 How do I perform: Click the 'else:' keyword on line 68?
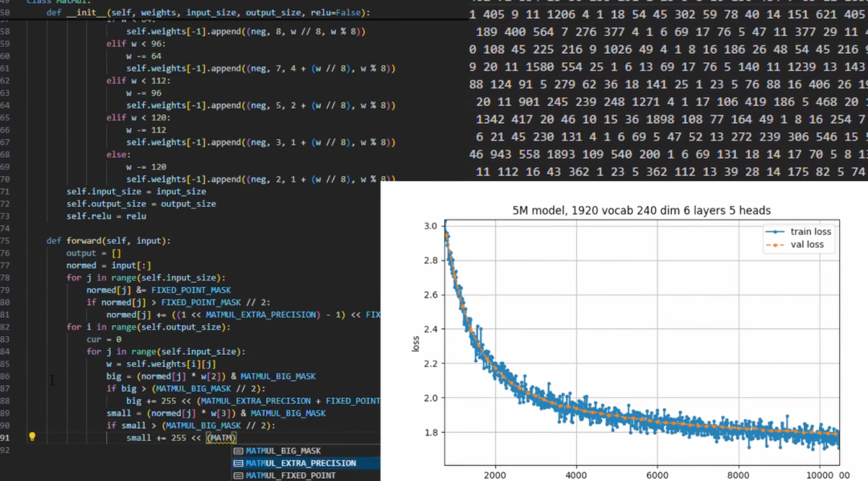(x=117, y=155)
